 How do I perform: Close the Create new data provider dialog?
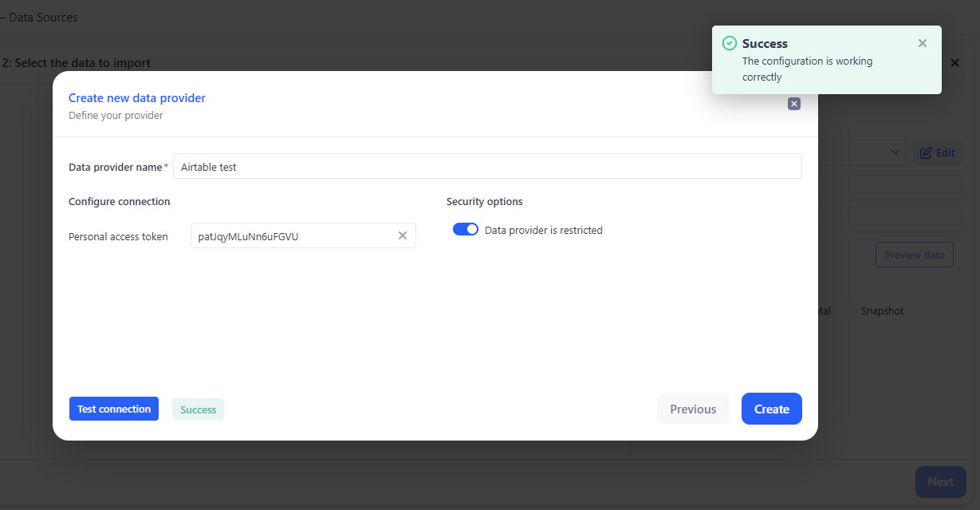(x=793, y=104)
